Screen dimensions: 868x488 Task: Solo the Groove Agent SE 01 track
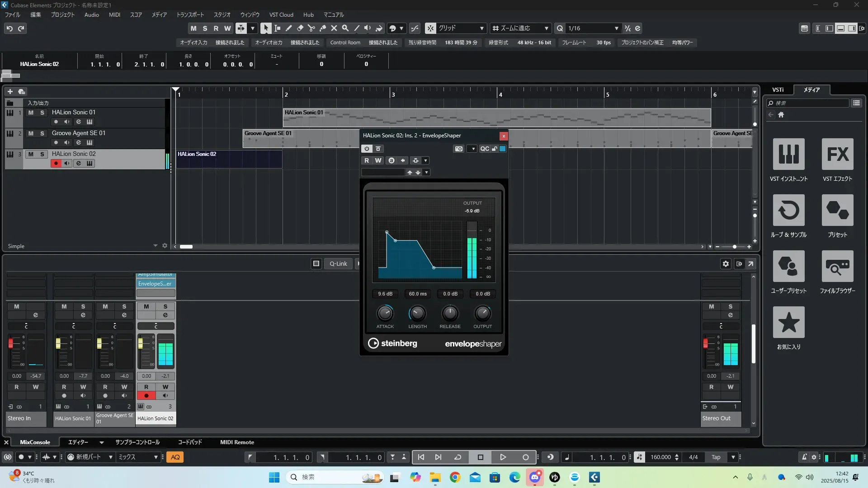(x=42, y=133)
